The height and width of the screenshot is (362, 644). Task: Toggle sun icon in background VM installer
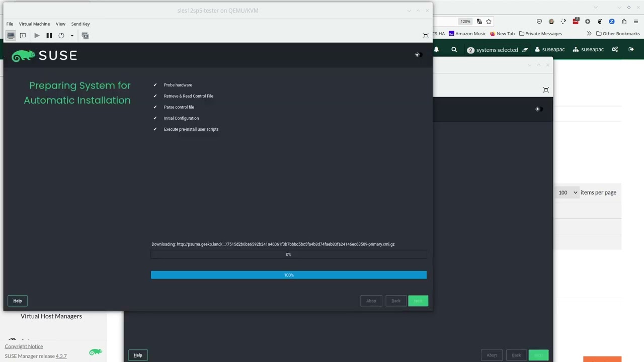[x=537, y=109]
